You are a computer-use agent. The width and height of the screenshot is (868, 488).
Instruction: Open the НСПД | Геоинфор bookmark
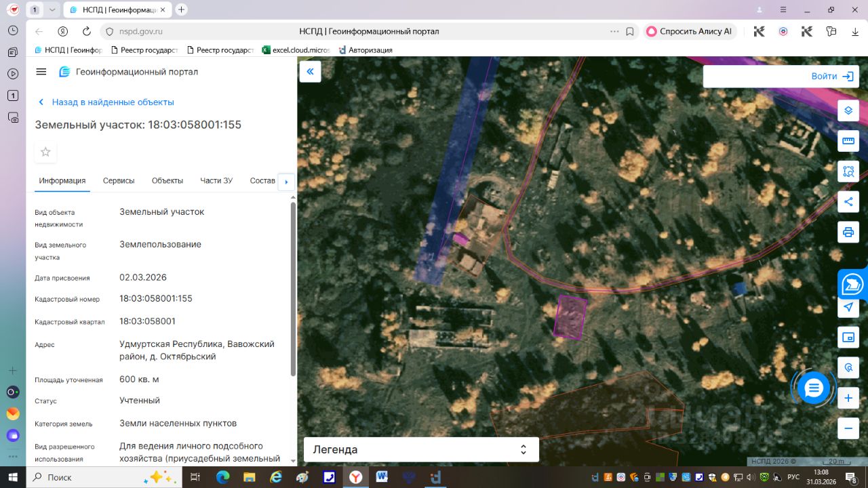point(68,49)
